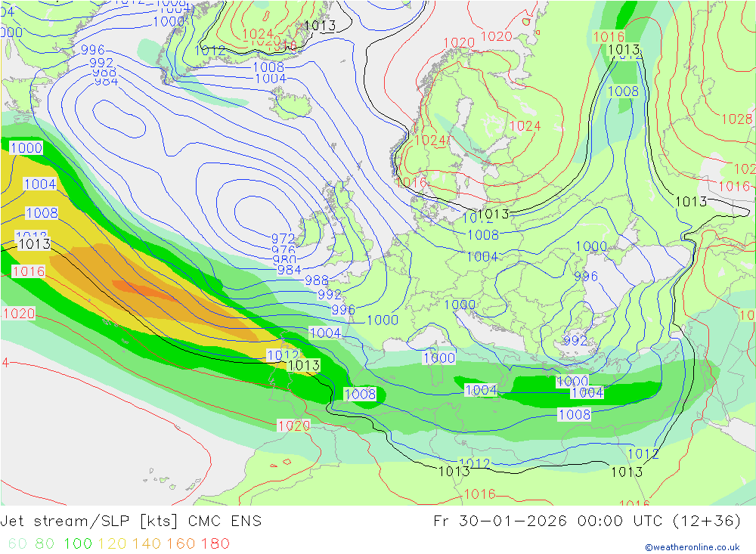This screenshot has height=554, width=756.
Task: Pick the 80 kts legend value
Action: click(45, 543)
